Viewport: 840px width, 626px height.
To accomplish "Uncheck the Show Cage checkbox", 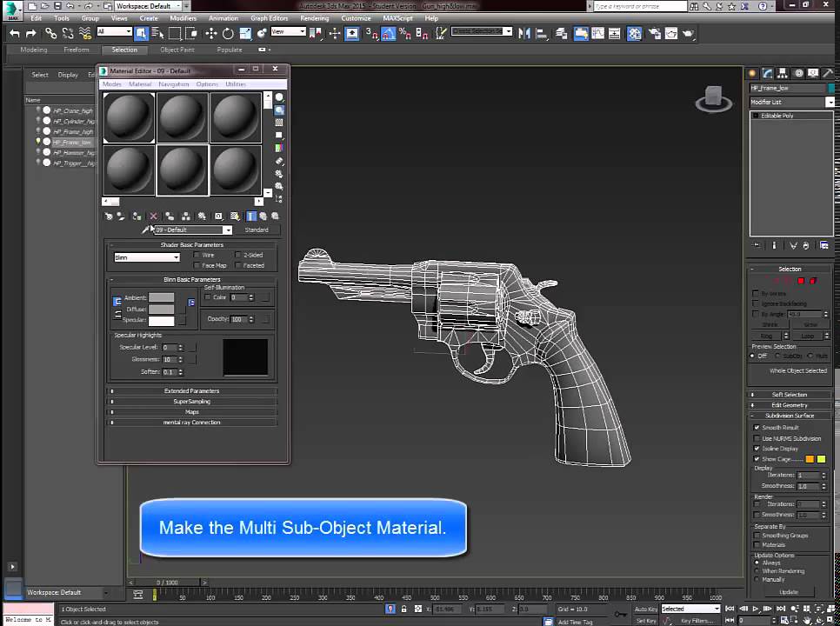I will pos(757,459).
